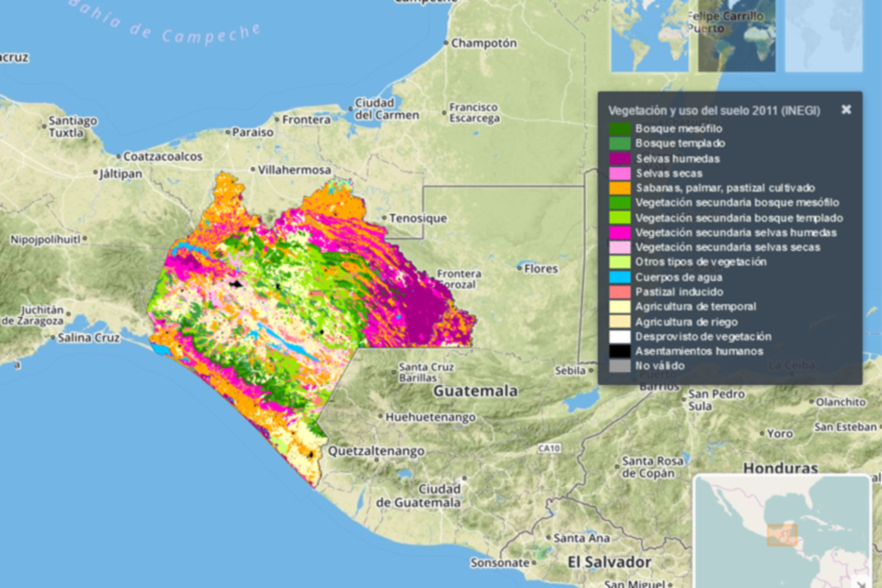Viewport: 882px width, 588px height.
Task: Click the 'Bosque mesófilo' legend label
Action: (678, 129)
